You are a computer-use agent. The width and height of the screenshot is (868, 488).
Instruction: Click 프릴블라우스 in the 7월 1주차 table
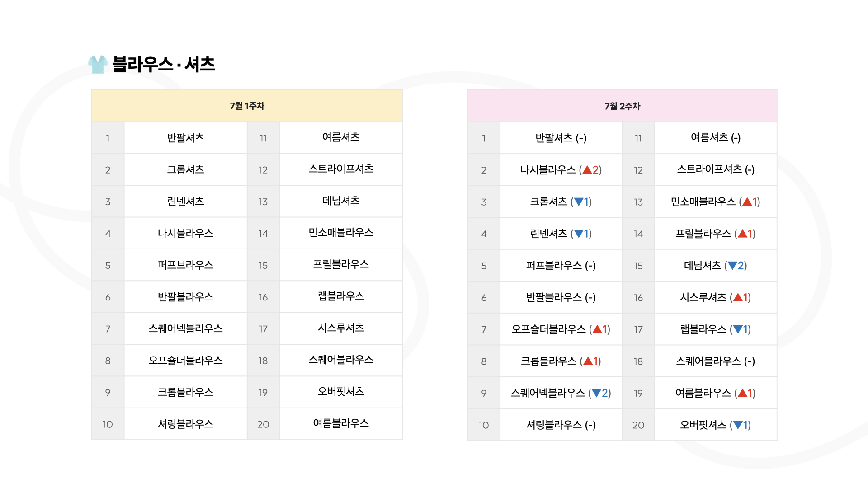coord(341,264)
